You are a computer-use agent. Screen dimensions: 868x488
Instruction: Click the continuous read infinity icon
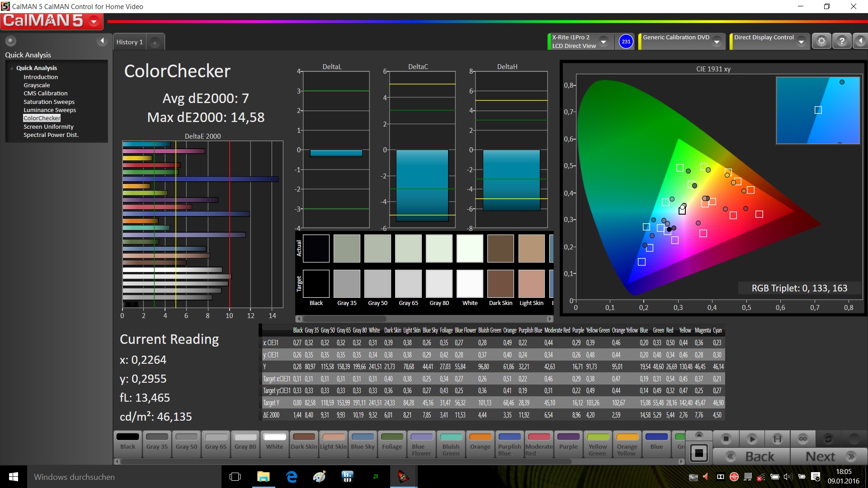802,438
